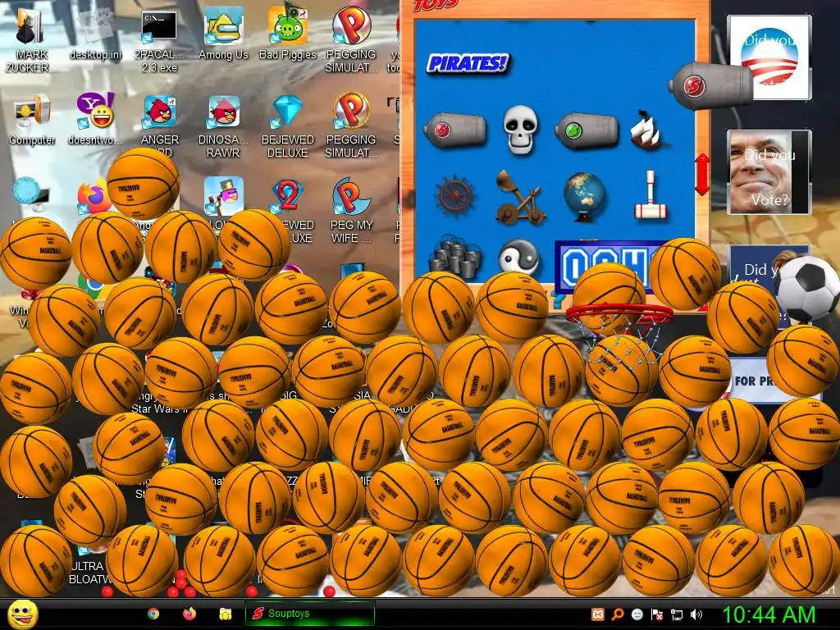The height and width of the screenshot is (630, 840).
Task: Click the grey face tray icon
Action: coord(637,614)
